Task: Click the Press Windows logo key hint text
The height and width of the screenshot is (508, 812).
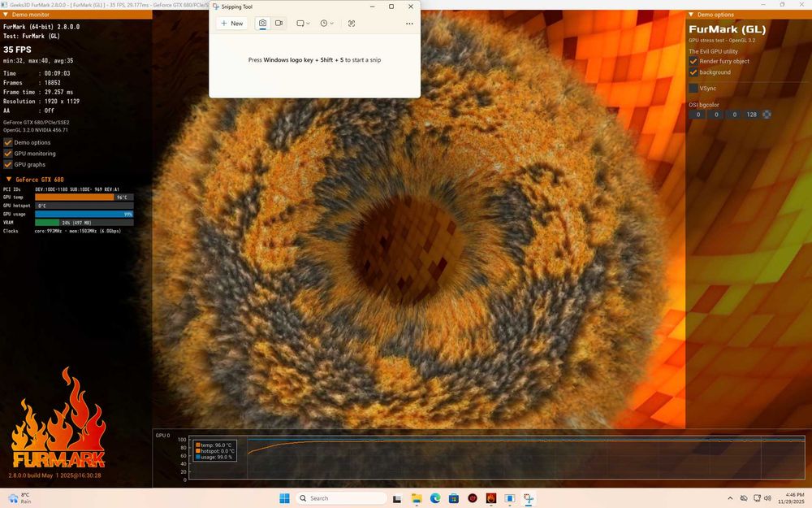Action: pos(314,60)
